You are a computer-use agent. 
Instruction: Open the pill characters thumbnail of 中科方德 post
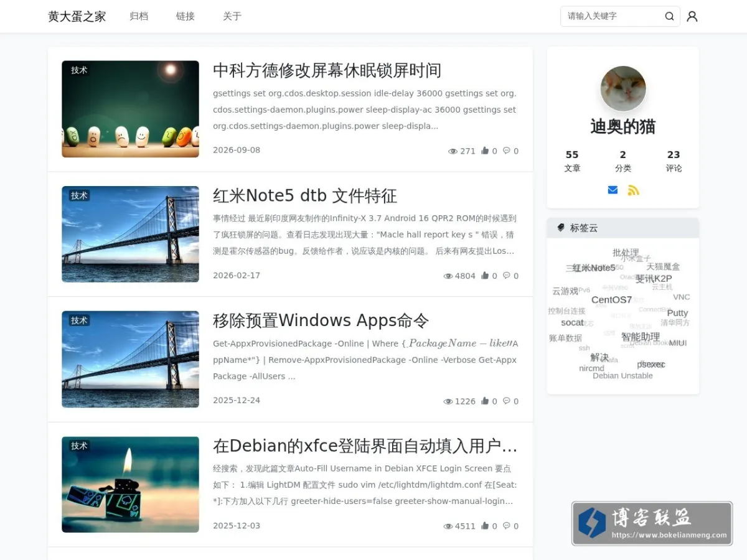130,109
